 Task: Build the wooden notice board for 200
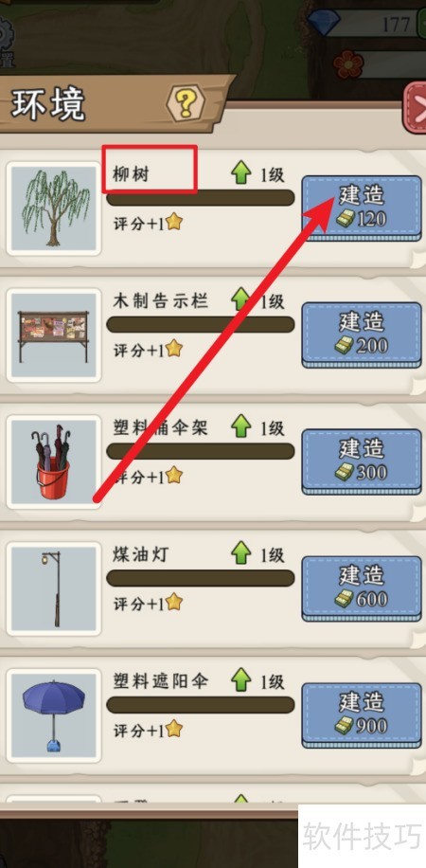[x=362, y=335]
